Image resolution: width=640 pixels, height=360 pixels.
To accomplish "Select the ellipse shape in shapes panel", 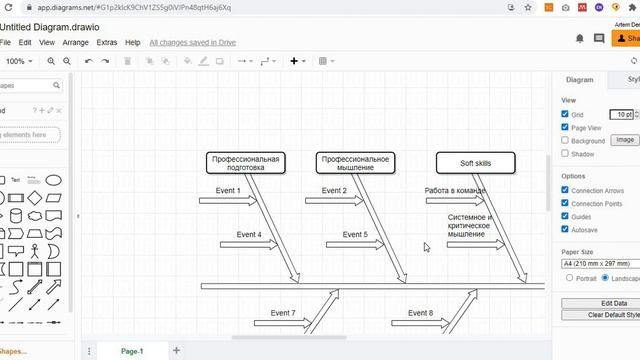I will click(x=53, y=180).
